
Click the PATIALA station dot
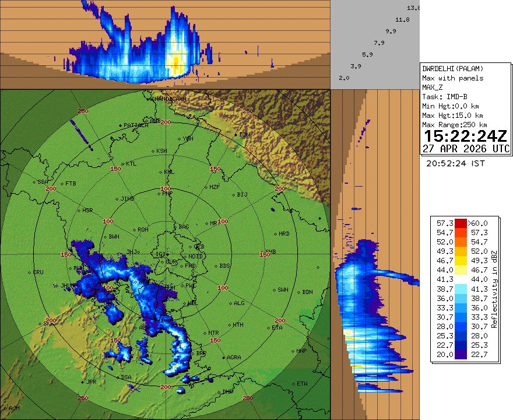pos(120,125)
